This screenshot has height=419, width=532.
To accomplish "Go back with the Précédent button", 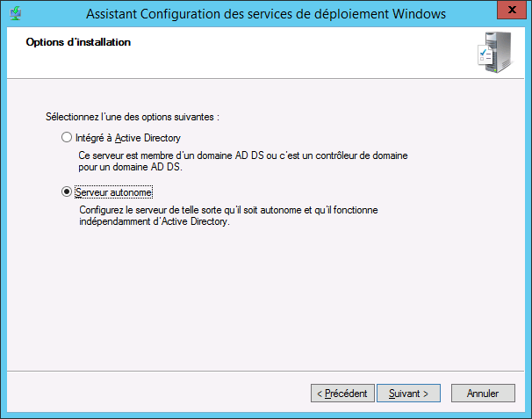I will (x=343, y=393).
